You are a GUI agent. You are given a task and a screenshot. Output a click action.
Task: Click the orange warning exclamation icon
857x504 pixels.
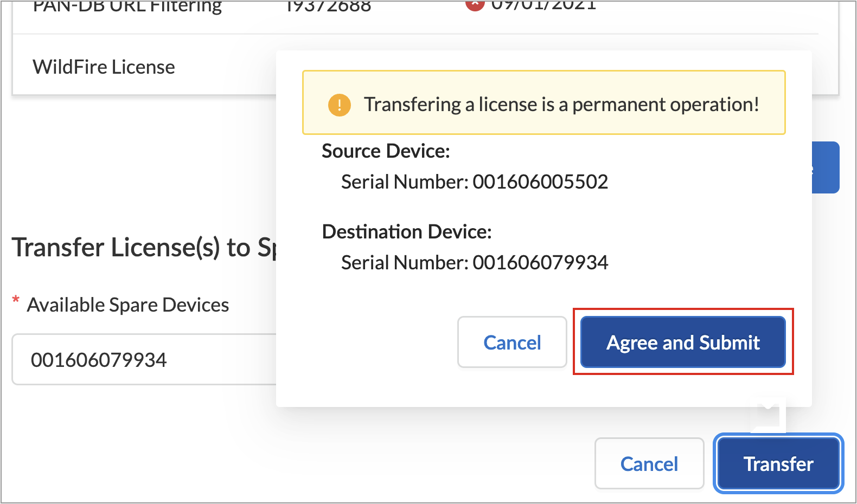point(340,105)
